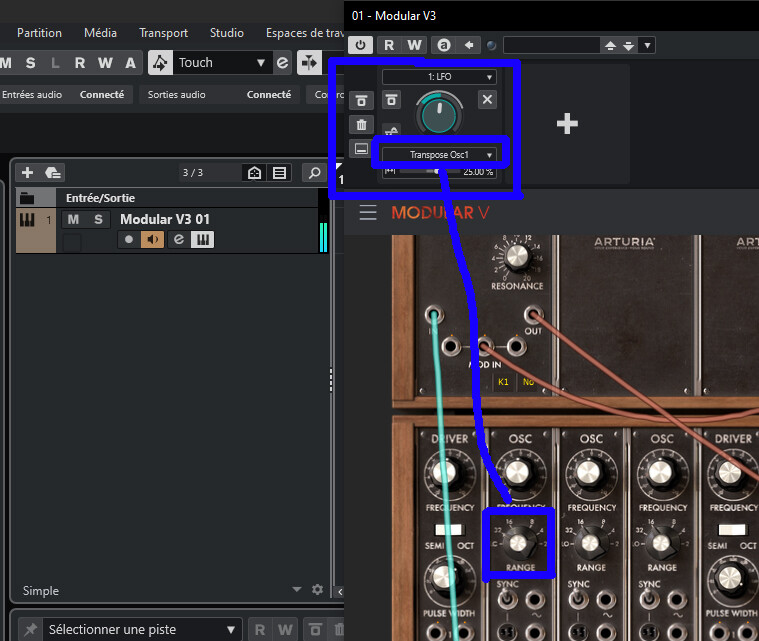Click the teal LFO modulator knob
Viewport: 759px width, 641px height.
tap(439, 114)
